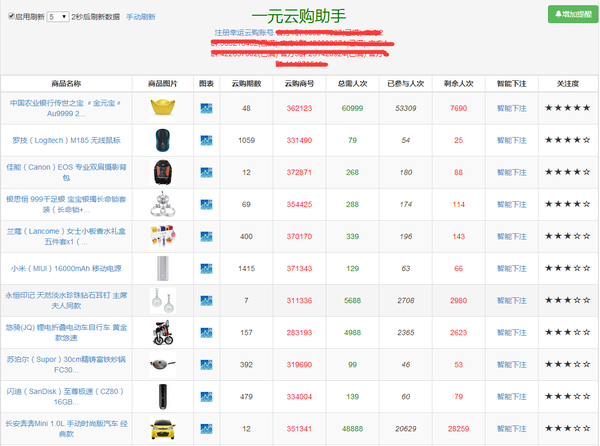Viewport: 600px width, 446px height.
Task: Open chart icon for 中国农业银行传世之宝 row
Action: pyautogui.click(x=206, y=108)
